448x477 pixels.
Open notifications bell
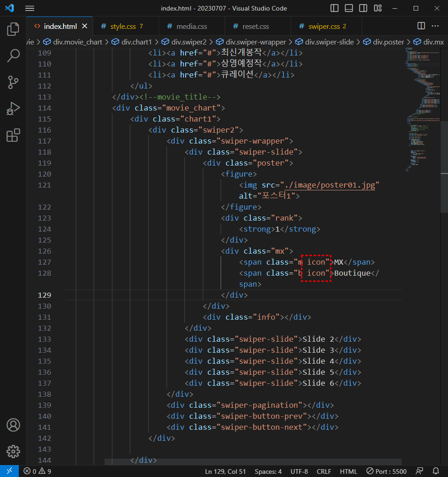(x=436, y=471)
